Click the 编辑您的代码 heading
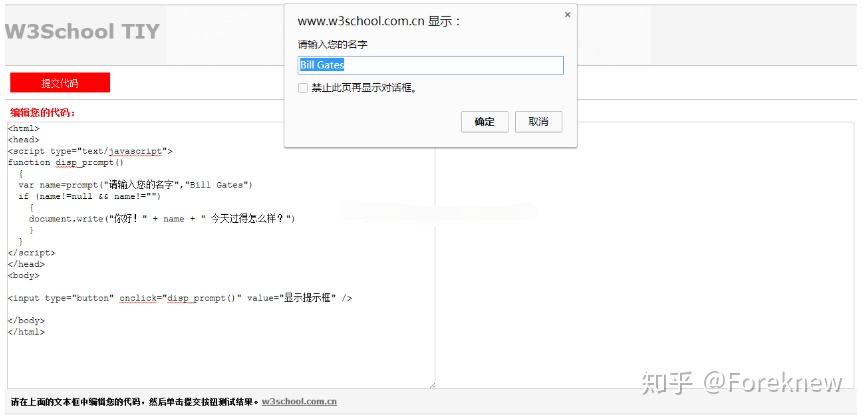The height and width of the screenshot is (417, 864). click(42, 113)
